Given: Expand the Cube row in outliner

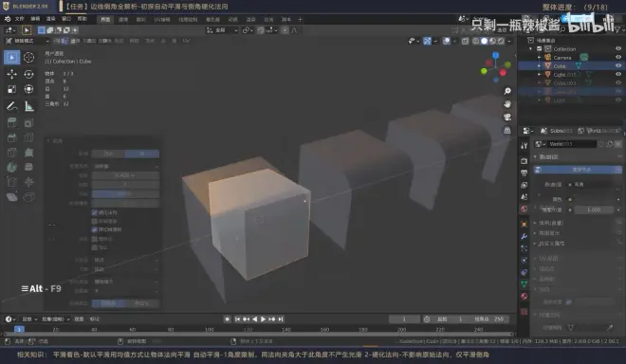Looking at the screenshot, I should (x=540, y=65).
